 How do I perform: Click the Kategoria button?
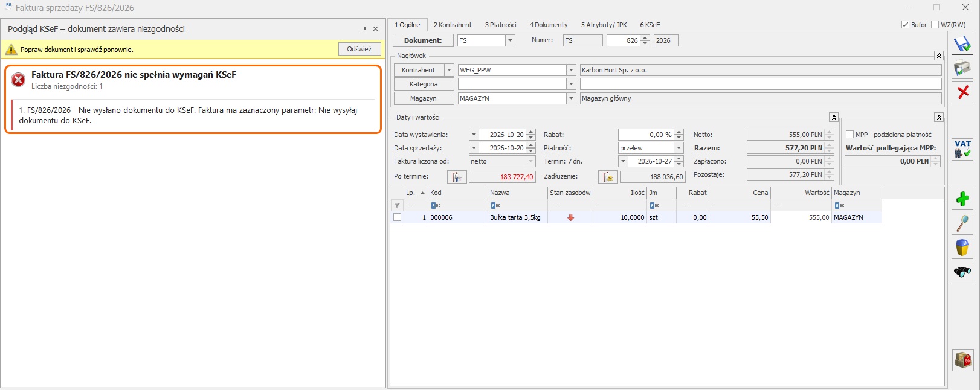coord(424,84)
